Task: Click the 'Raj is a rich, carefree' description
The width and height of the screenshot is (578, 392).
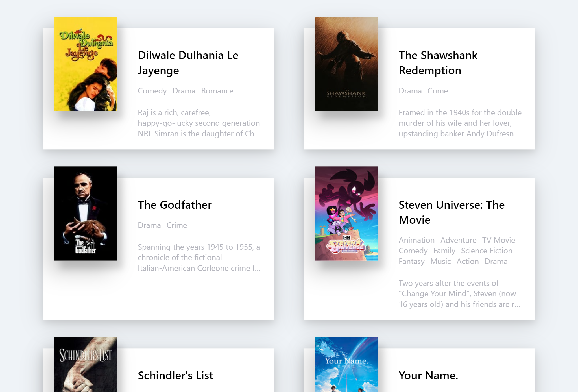Action: point(199,123)
